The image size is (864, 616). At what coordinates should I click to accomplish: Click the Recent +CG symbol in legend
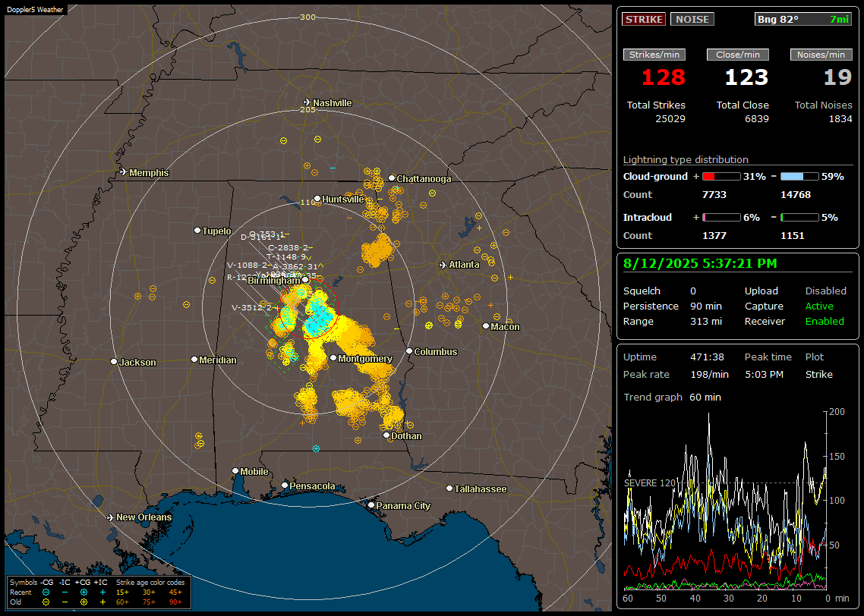click(84, 592)
